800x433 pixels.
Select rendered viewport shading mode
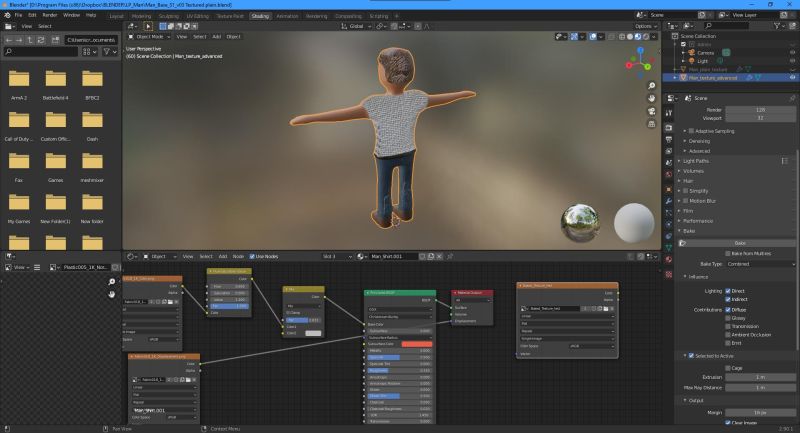click(x=646, y=37)
